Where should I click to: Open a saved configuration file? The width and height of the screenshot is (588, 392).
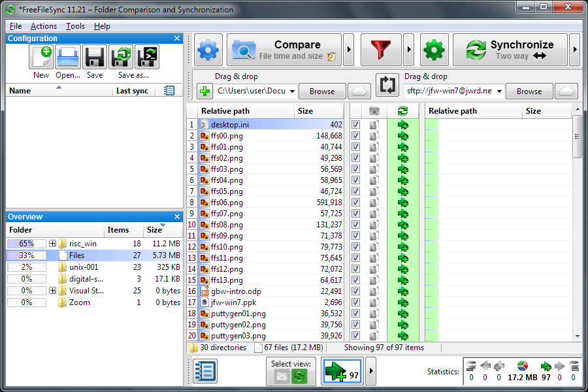tap(68, 57)
